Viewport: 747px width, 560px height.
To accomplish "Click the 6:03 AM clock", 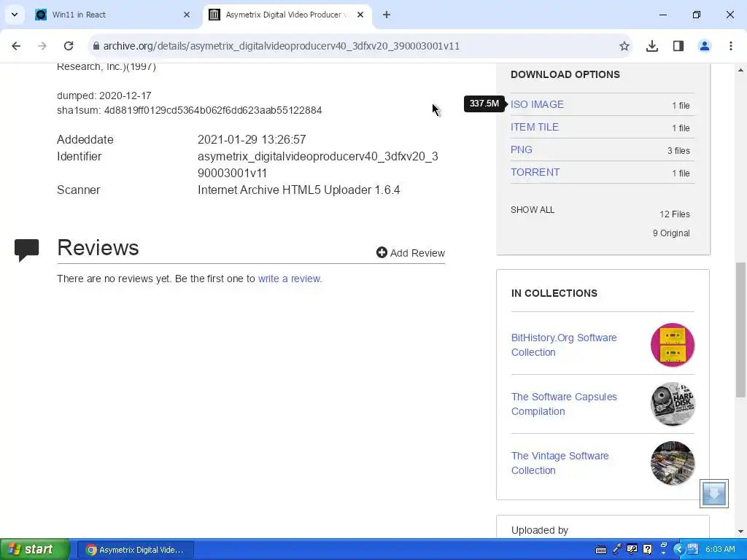I will 720,550.
